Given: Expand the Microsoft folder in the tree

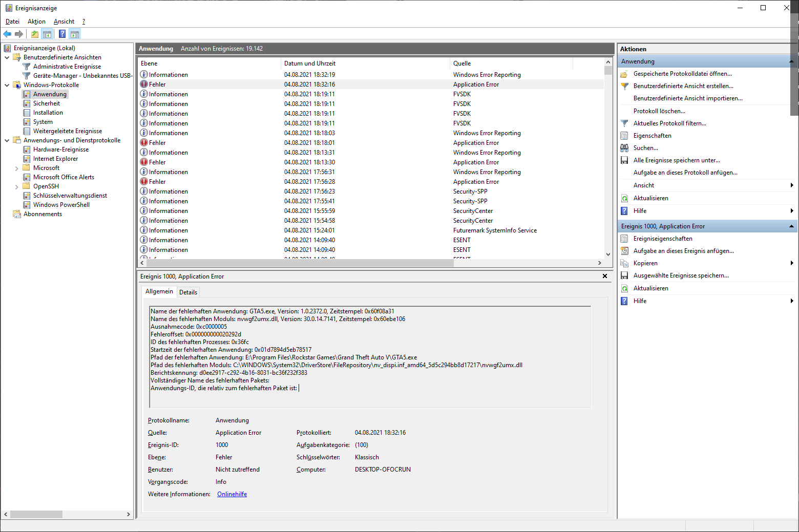Looking at the screenshot, I should [x=16, y=168].
